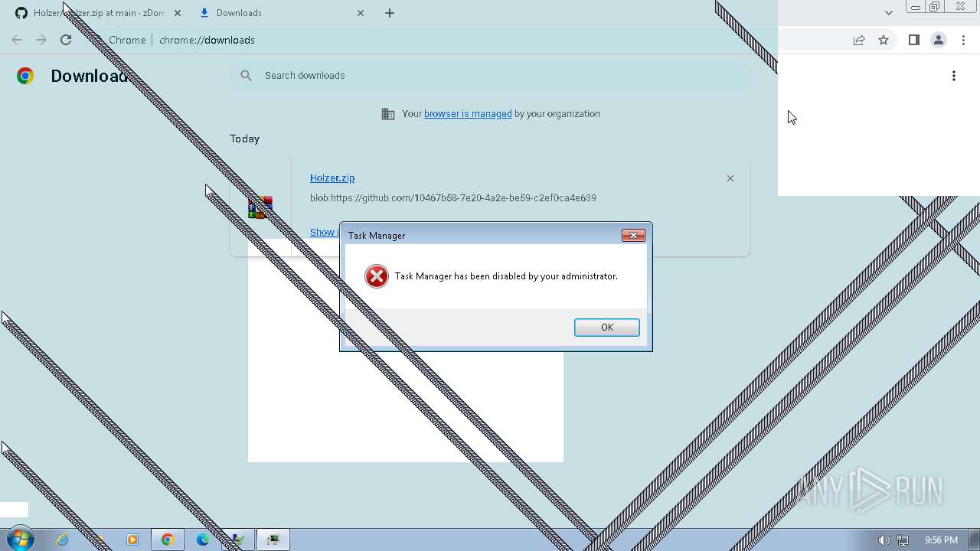Click the Task Manager disabled message text
The width and height of the screenshot is (980, 551).
coord(506,276)
